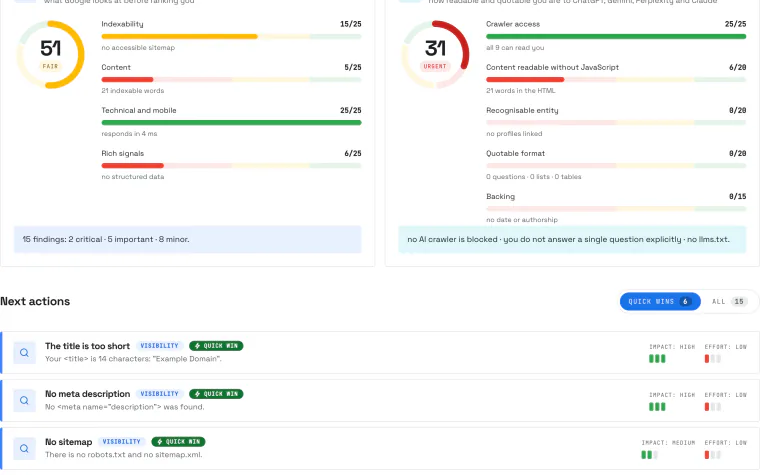The image size is (760, 475).
Task: Click the 51 Fair score gauge
Action: coord(50,54)
